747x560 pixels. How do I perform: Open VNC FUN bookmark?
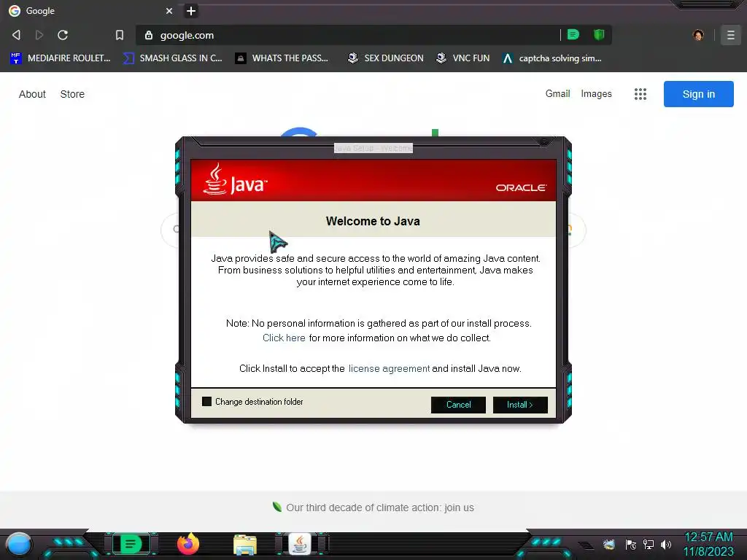[x=462, y=58]
